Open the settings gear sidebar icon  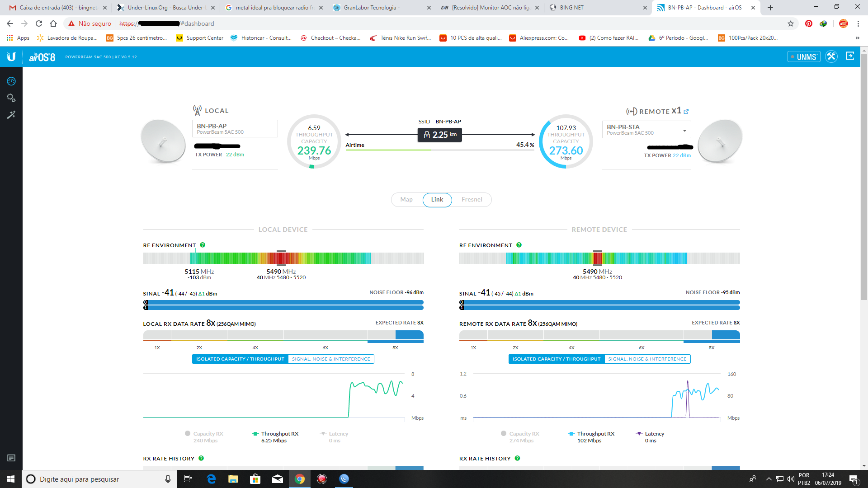(11, 98)
